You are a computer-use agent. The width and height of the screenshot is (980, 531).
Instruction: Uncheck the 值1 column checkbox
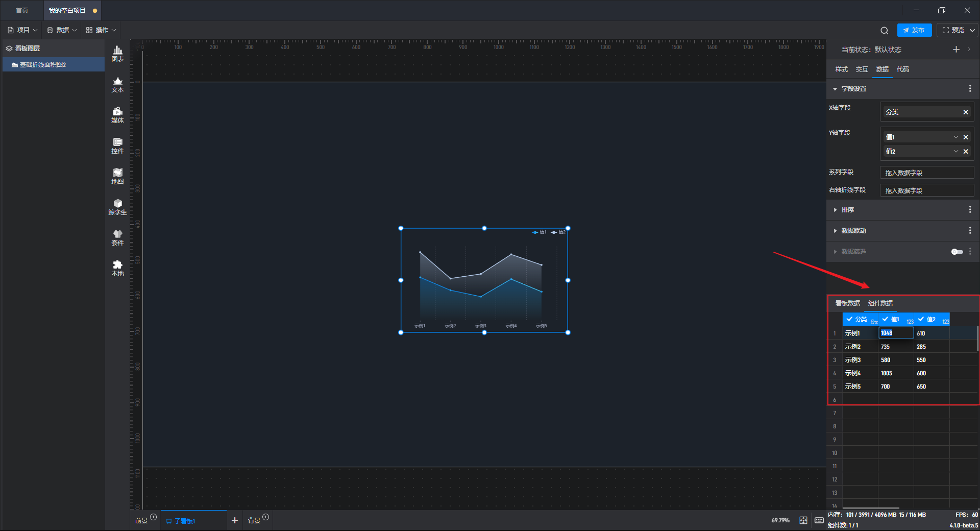[885, 319]
